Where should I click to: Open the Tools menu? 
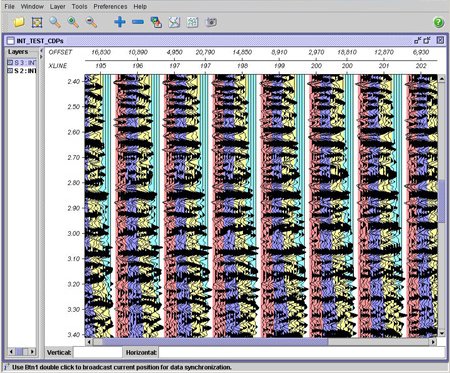coord(79,6)
